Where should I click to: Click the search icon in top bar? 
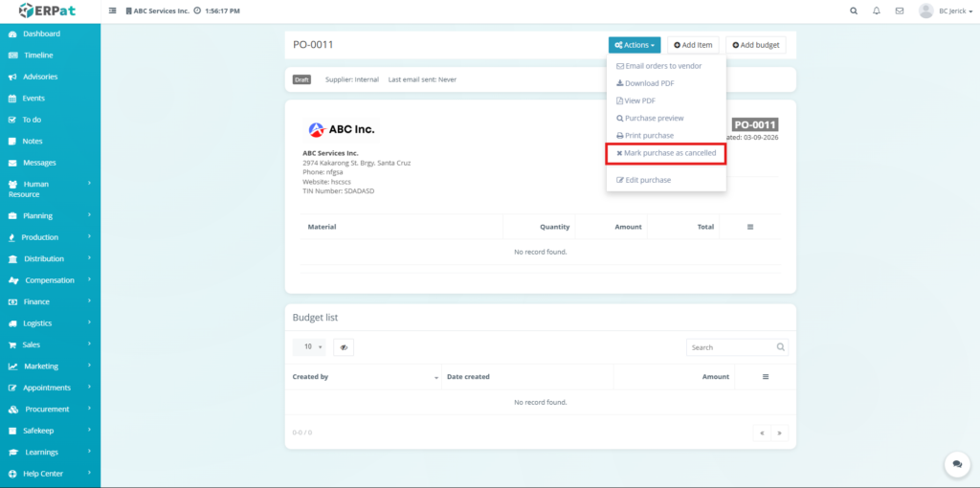[x=854, y=11]
